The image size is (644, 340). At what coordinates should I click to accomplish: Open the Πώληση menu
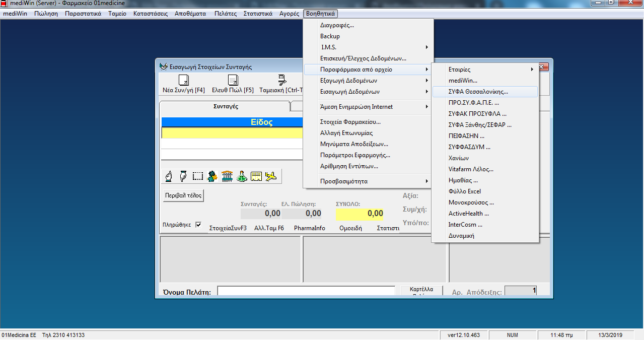click(x=46, y=14)
